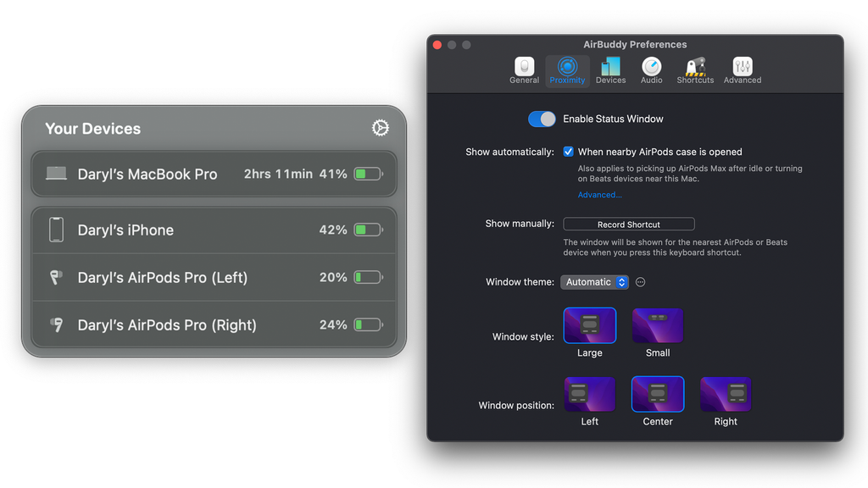
Task: Open the Devices preferences pane
Action: [610, 69]
